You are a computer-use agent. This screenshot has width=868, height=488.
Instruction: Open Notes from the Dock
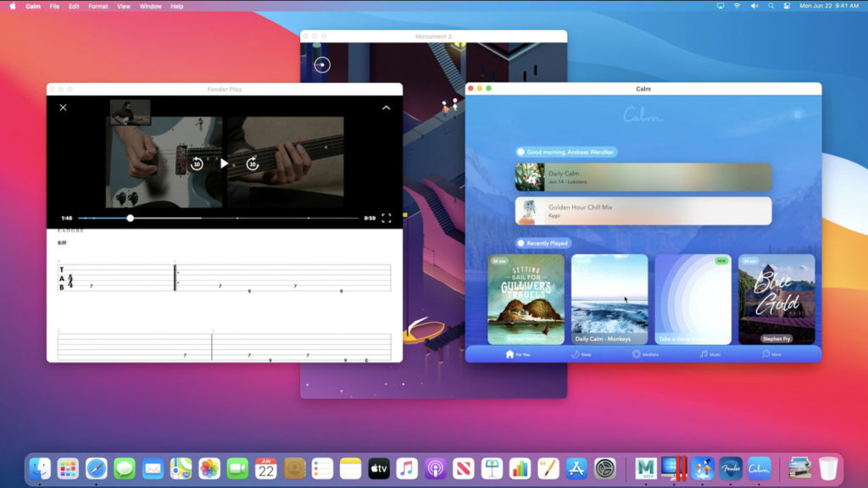point(350,469)
